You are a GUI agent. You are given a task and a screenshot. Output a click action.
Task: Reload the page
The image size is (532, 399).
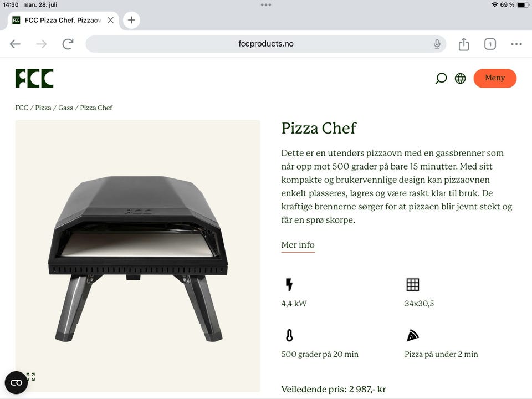pyautogui.click(x=68, y=44)
